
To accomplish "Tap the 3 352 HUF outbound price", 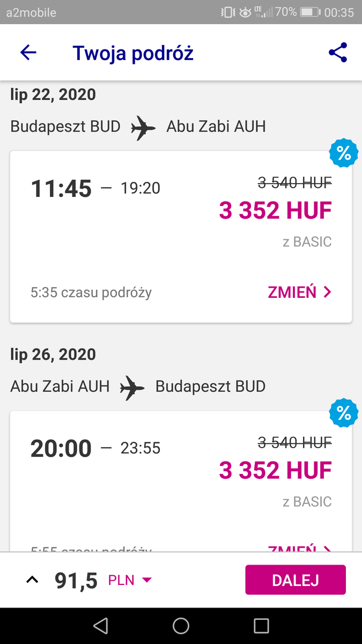I will tap(276, 211).
